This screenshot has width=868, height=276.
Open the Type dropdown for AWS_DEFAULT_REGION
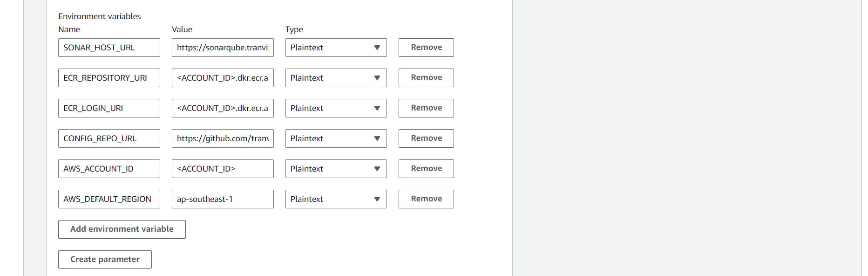335,199
